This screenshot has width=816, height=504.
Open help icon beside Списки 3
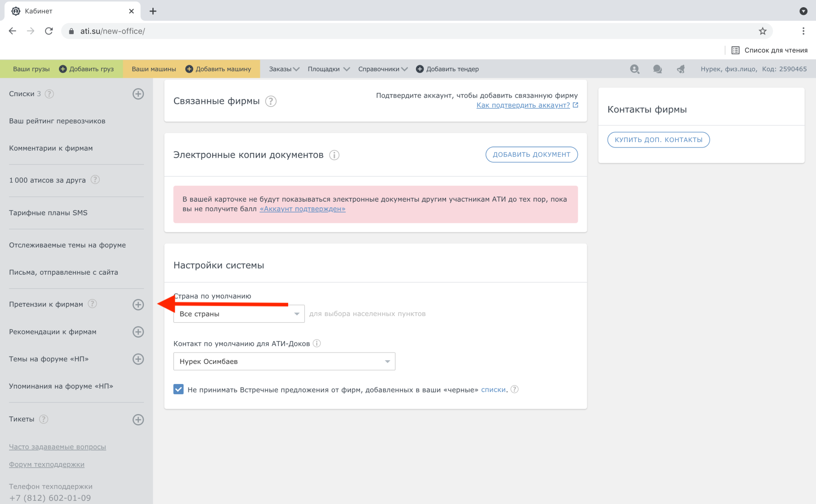point(49,94)
